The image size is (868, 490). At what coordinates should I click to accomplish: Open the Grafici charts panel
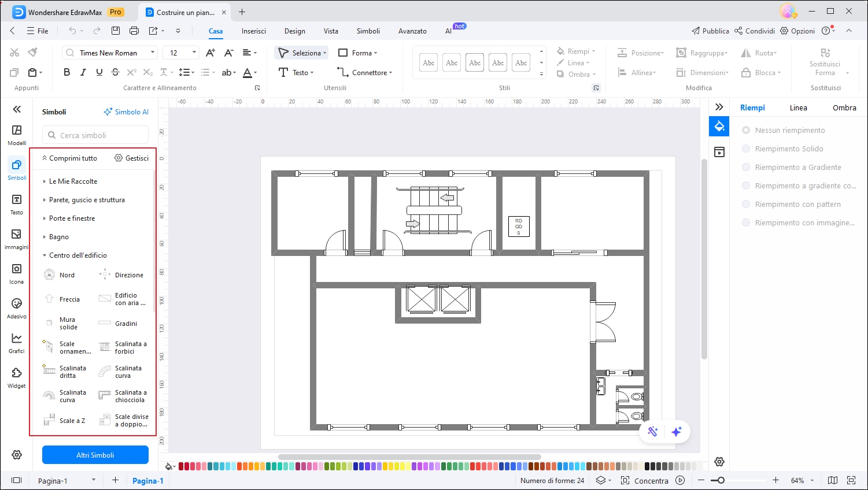pos(17,342)
